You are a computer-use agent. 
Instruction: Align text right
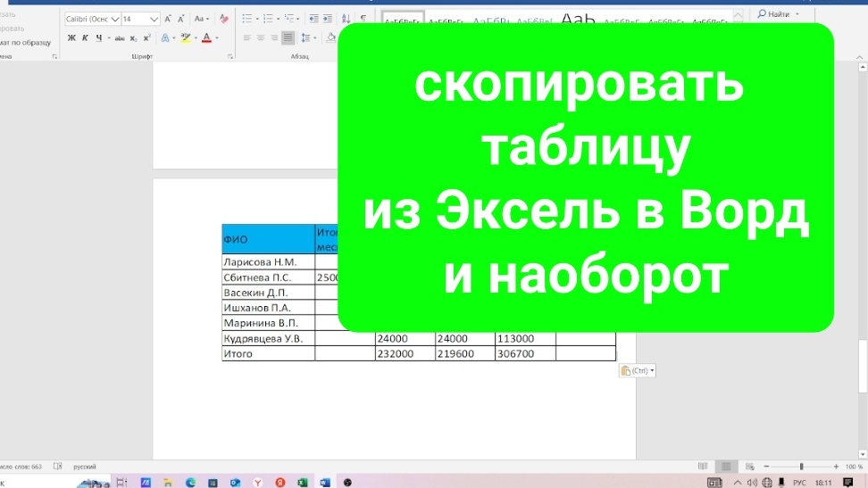click(274, 37)
